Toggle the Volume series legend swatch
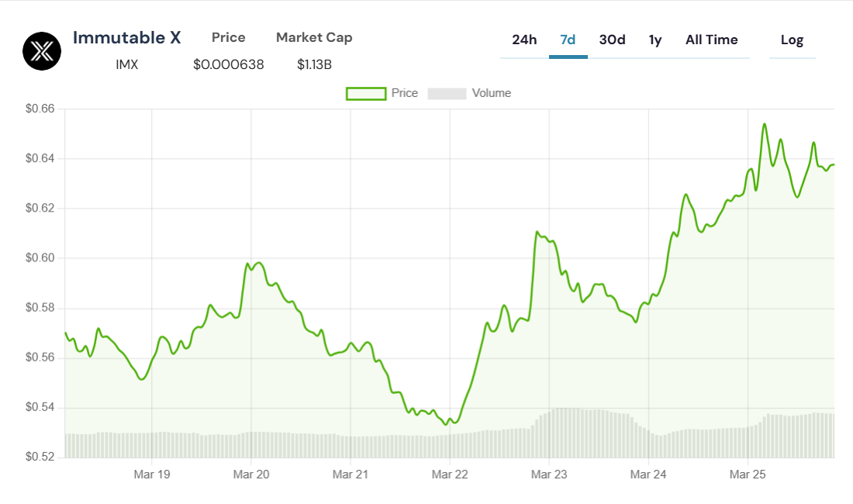 447,94
